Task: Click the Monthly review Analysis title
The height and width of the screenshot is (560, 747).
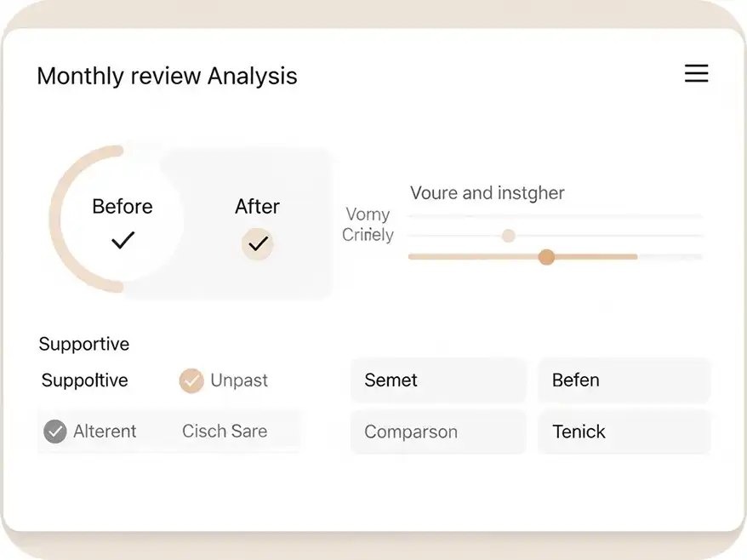Action: [x=167, y=76]
